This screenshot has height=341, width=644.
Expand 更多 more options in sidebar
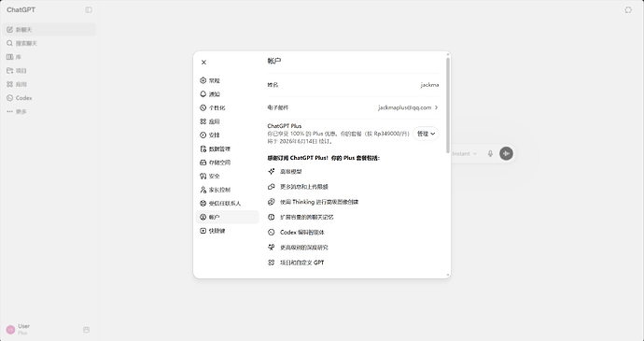[x=49, y=111]
